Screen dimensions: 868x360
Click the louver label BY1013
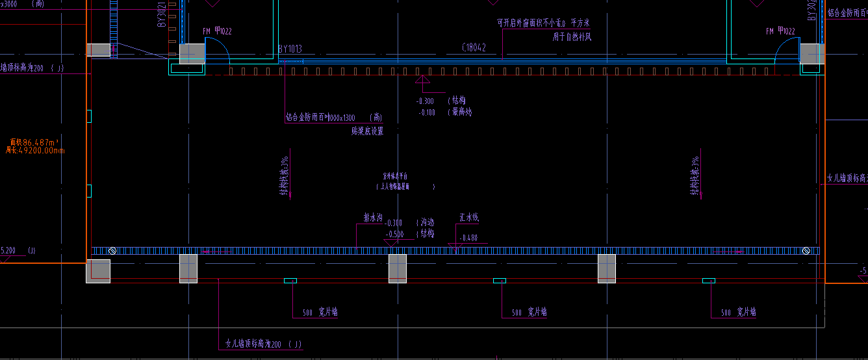(290, 49)
